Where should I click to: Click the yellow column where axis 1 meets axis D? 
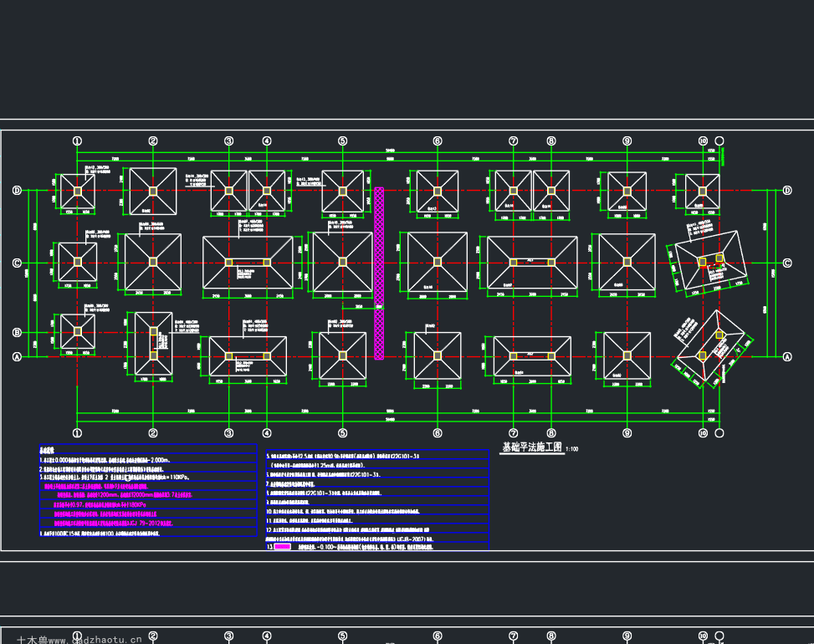77,191
